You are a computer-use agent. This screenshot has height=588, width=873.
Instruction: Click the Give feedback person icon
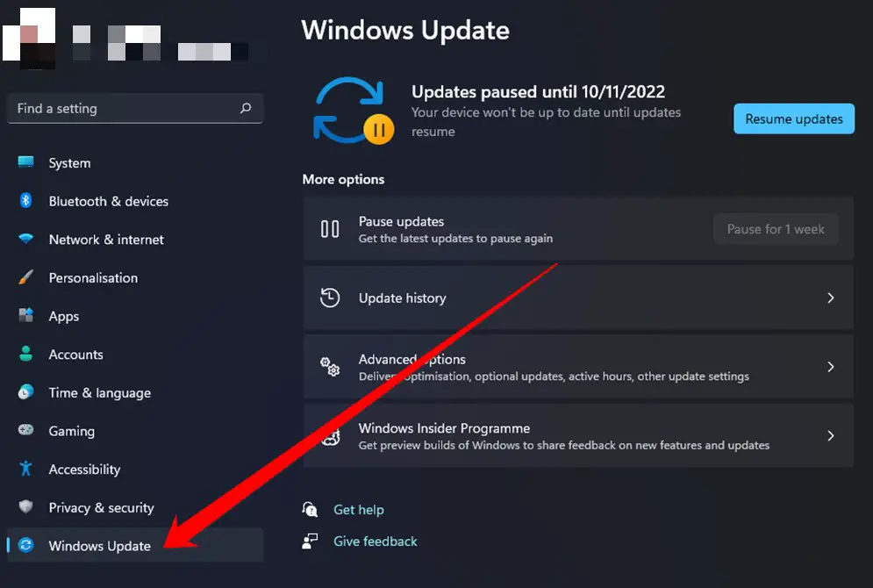click(310, 541)
